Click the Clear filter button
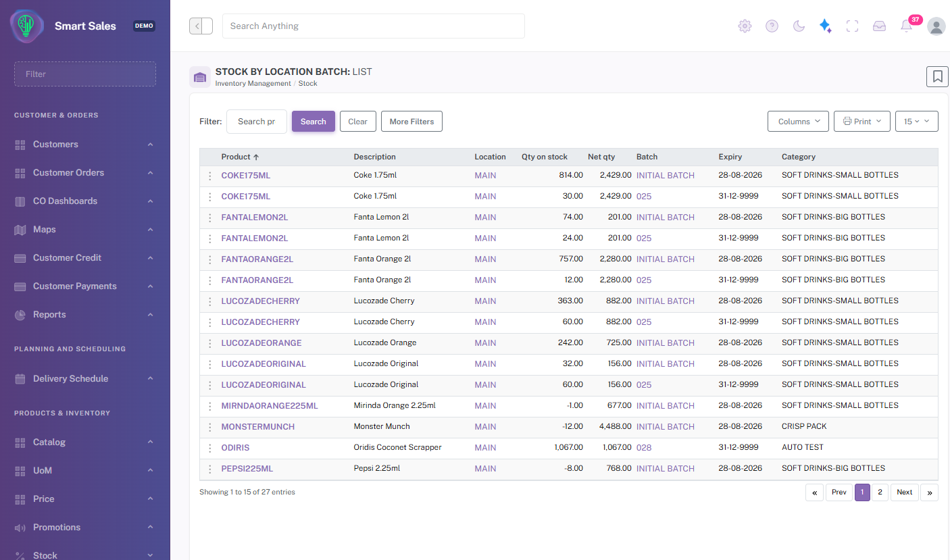The height and width of the screenshot is (560, 950). point(357,122)
